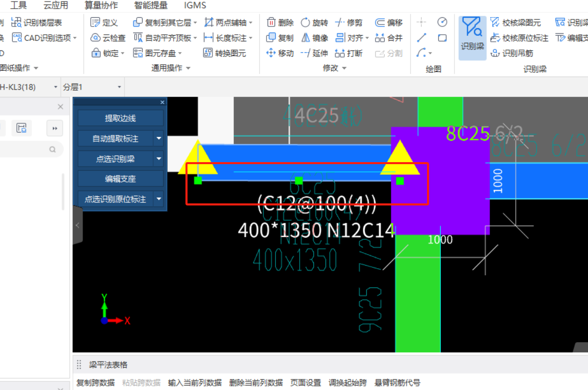Screen dimensions: 588x390
Task: Click the 提取边线 button
Action: [120, 118]
